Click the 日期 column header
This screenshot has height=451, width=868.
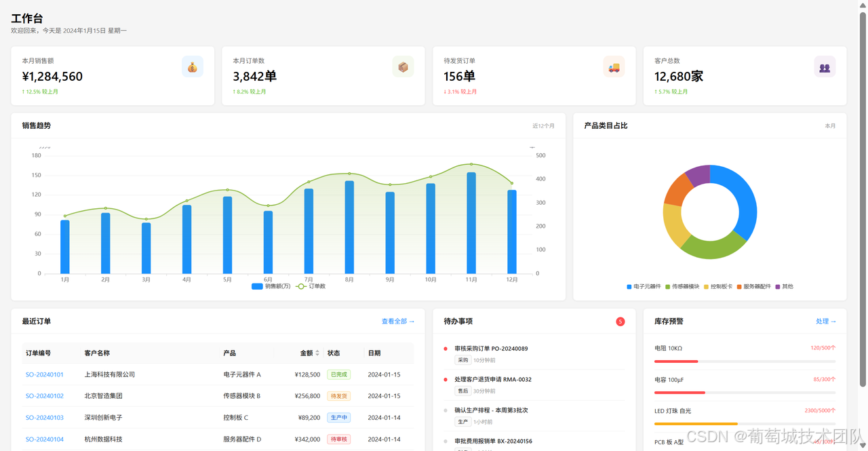(x=374, y=353)
